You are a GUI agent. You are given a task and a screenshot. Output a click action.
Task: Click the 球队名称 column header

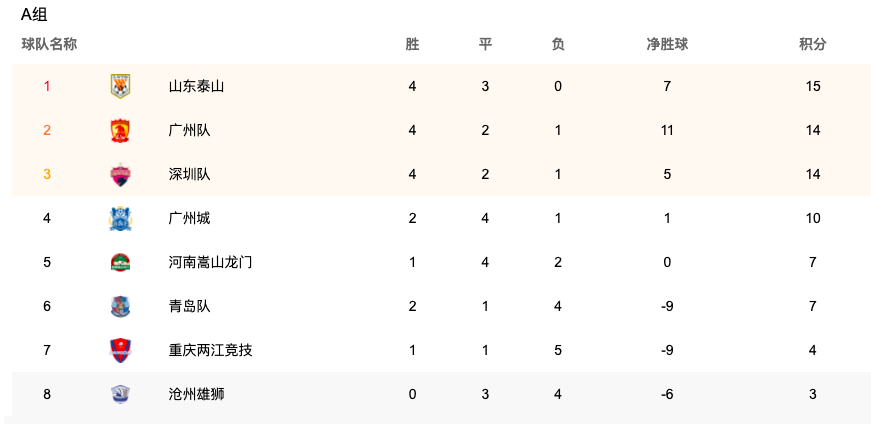49,44
